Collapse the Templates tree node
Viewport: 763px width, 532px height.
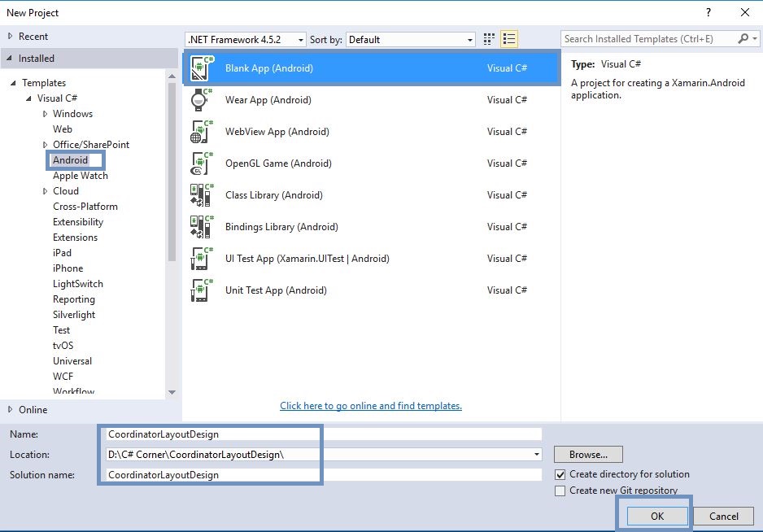[13, 83]
